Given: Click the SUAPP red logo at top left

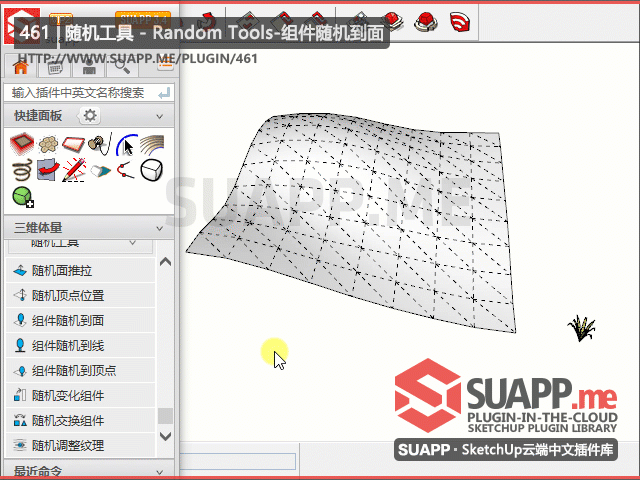Looking at the screenshot, I should pyautogui.click(x=22, y=25).
